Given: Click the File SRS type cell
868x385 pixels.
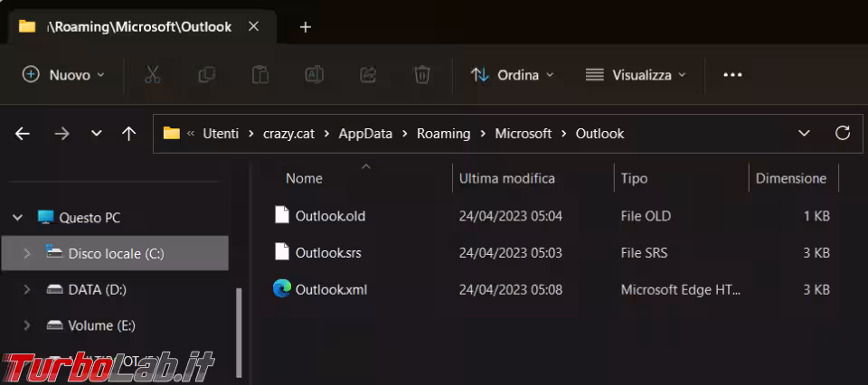Looking at the screenshot, I should click(x=644, y=253).
